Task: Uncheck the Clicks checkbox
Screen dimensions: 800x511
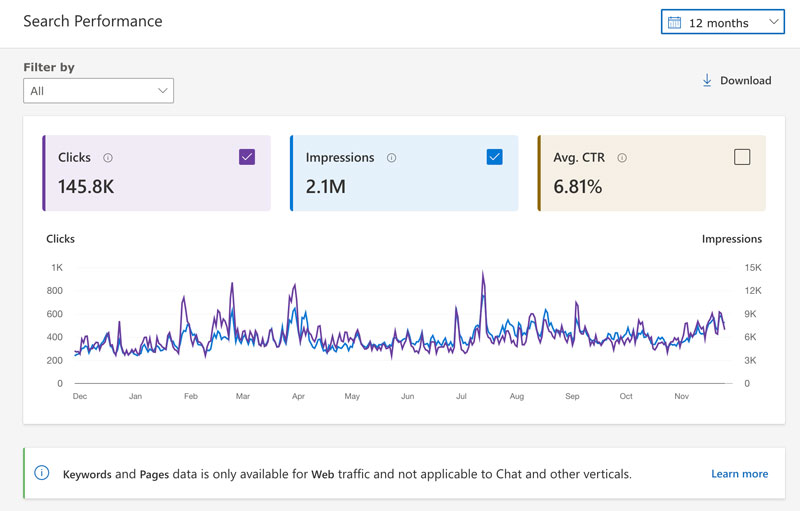Action: point(247,157)
